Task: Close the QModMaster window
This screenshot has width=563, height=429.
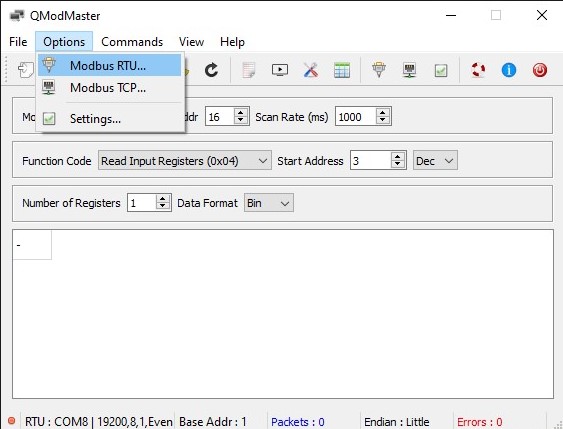Action: click(541, 15)
